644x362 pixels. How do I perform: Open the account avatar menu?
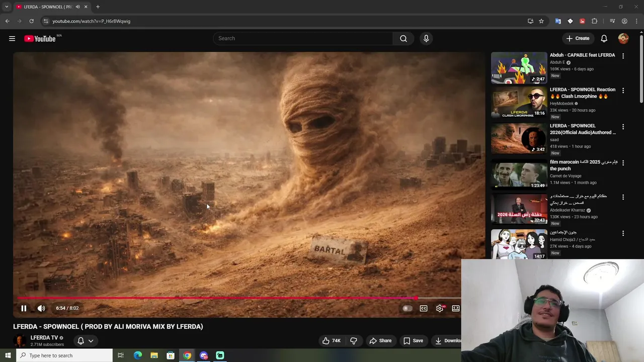623,39
